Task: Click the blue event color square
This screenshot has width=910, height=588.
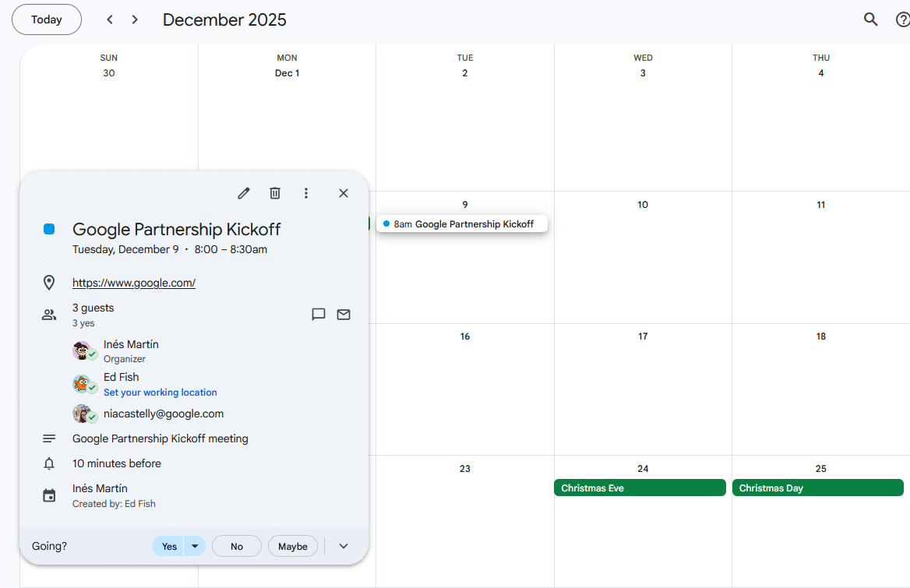Action: [x=49, y=229]
